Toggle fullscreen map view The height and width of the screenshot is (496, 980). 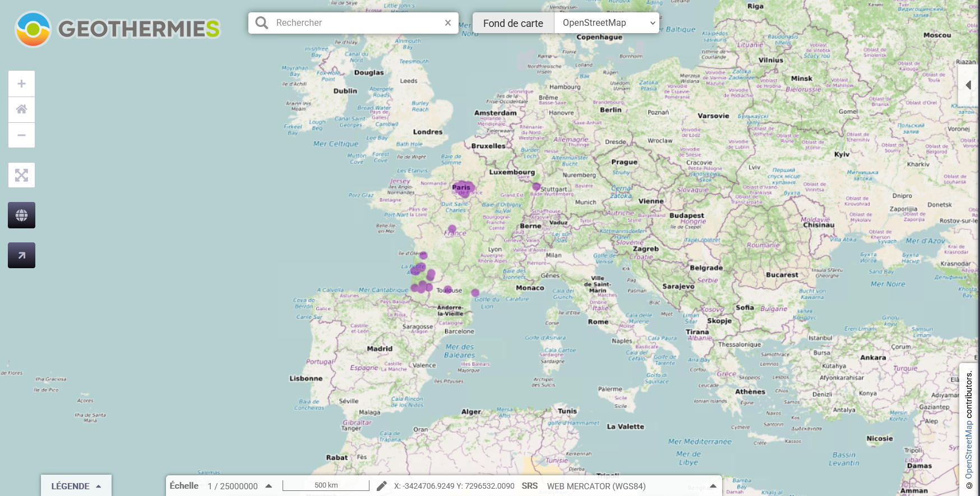tap(21, 175)
